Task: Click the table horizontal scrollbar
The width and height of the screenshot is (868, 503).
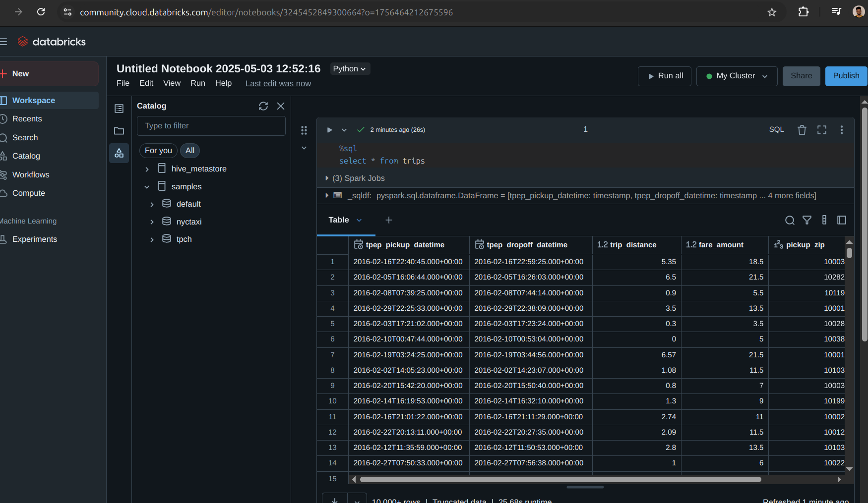Action: coord(560,479)
